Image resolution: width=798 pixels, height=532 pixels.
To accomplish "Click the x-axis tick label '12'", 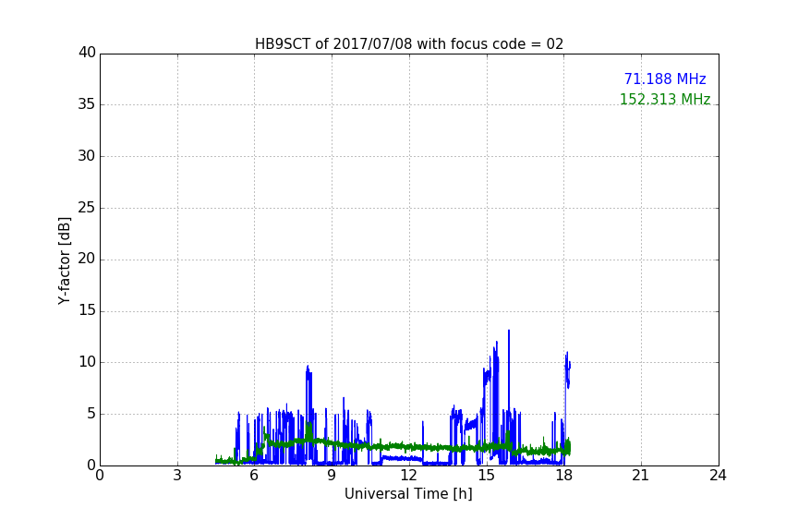I will [409, 476].
